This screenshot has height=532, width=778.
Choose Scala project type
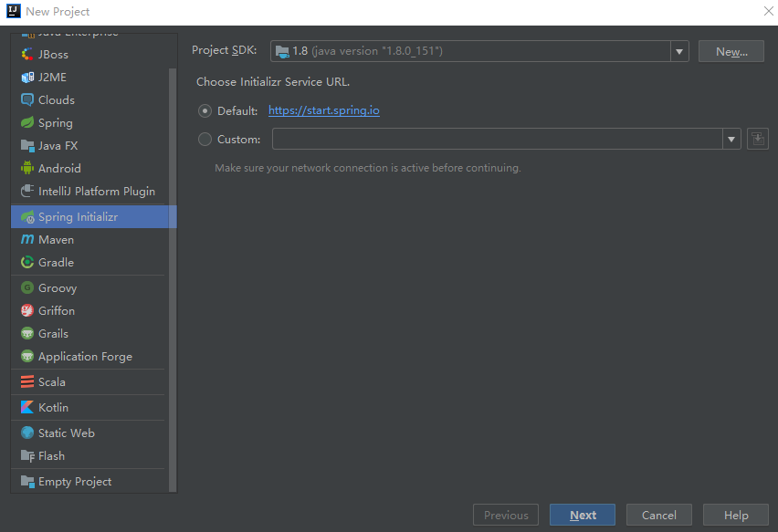pyautogui.click(x=89, y=381)
